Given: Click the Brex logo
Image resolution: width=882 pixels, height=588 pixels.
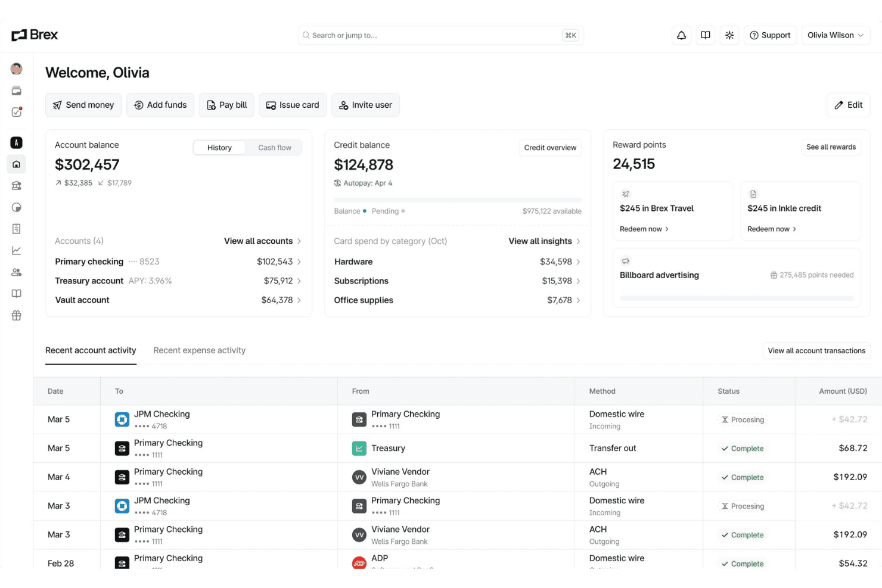Looking at the screenshot, I should tap(35, 35).
